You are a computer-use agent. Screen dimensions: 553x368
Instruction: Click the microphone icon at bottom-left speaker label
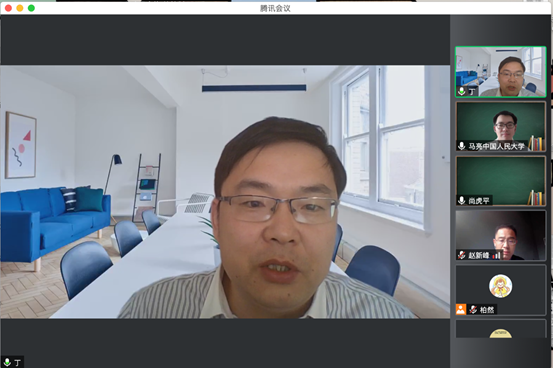pos(7,362)
